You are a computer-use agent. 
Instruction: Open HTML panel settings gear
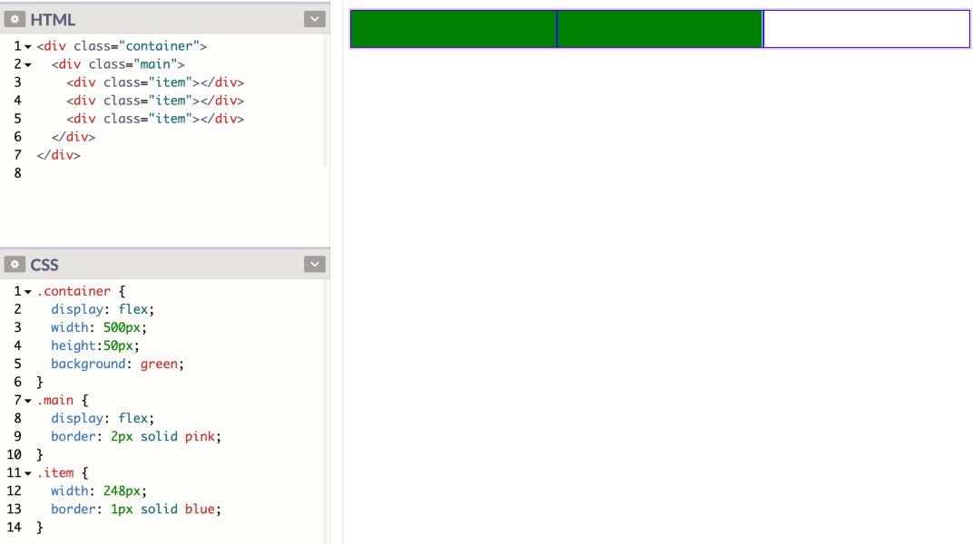click(x=15, y=19)
